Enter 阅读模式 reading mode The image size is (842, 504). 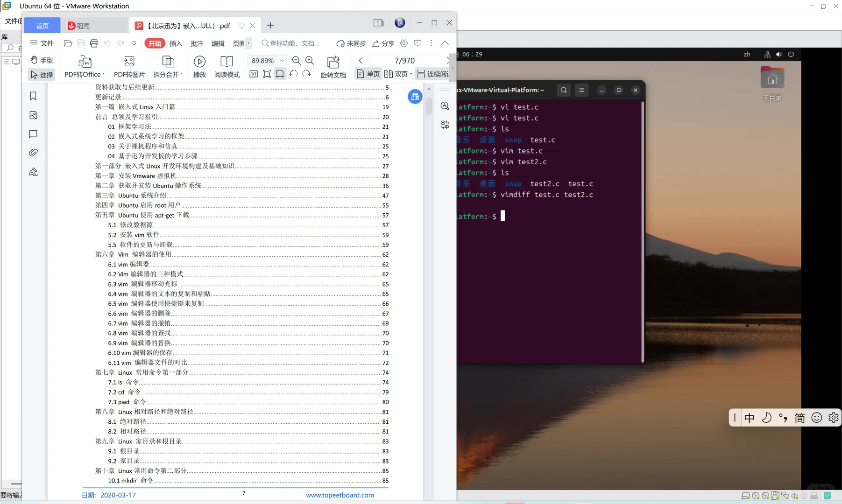226,66
